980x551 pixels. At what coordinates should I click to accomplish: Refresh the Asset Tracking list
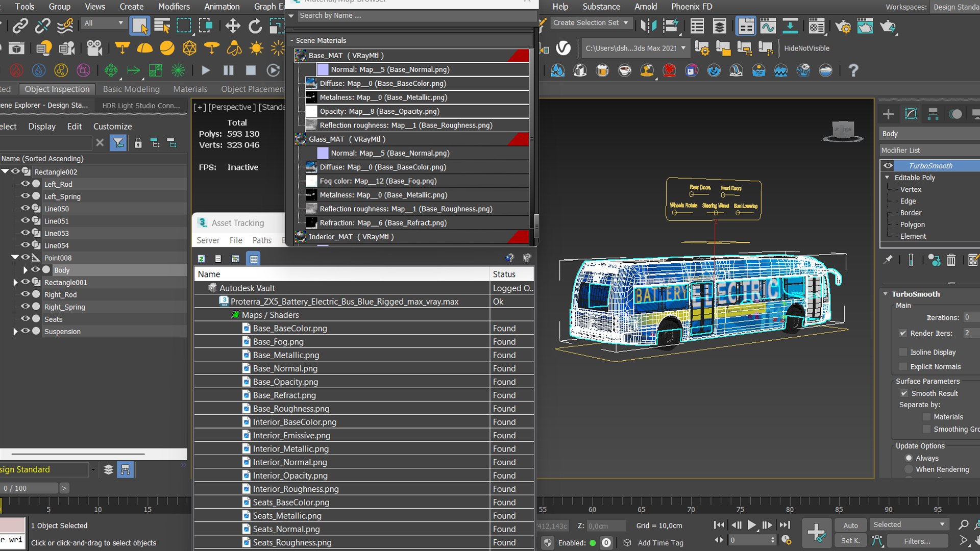[202, 259]
